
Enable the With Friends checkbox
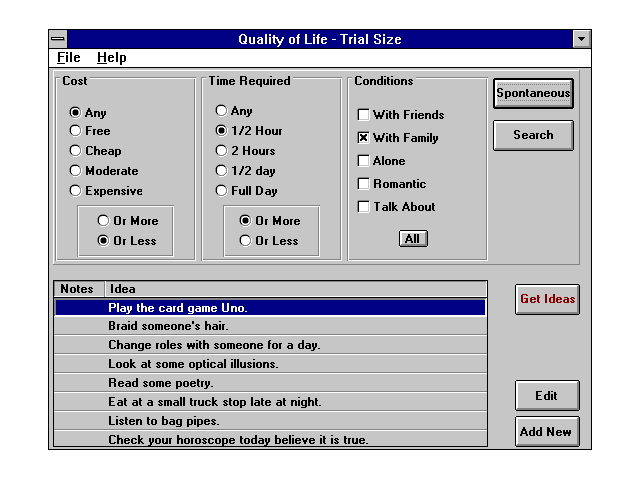click(364, 115)
